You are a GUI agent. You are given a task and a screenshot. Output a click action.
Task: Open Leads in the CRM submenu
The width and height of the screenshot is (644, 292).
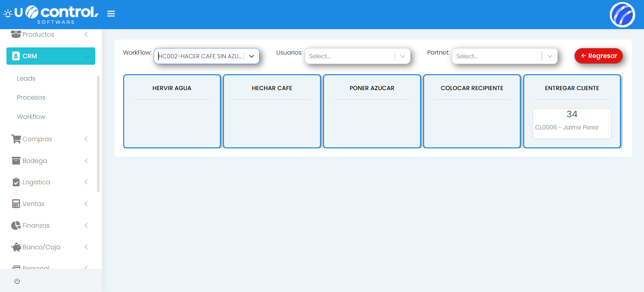pyautogui.click(x=26, y=78)
